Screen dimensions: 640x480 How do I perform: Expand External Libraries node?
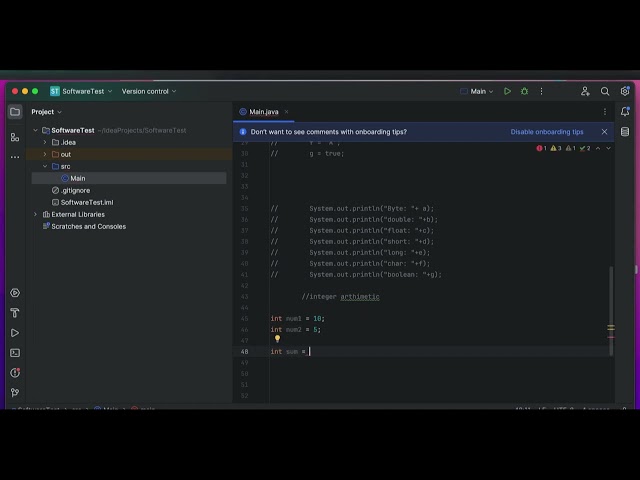pyautogui.click(x=36, y=214)
